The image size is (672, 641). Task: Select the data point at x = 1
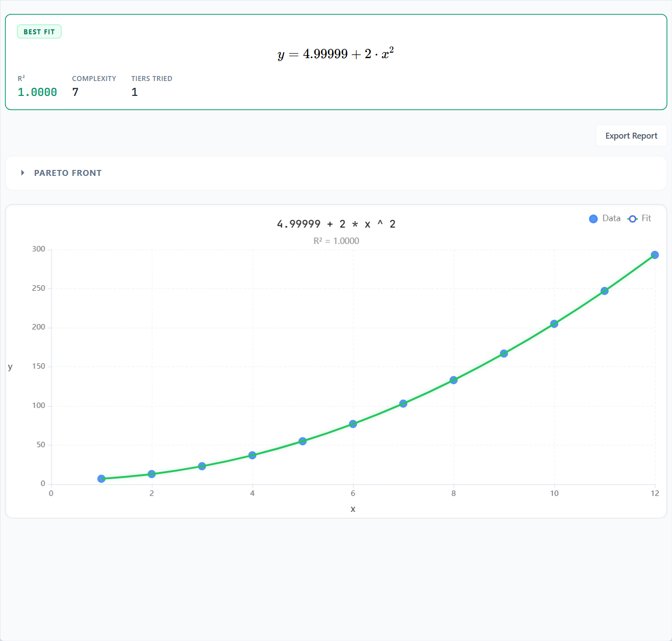click(101, 479)
